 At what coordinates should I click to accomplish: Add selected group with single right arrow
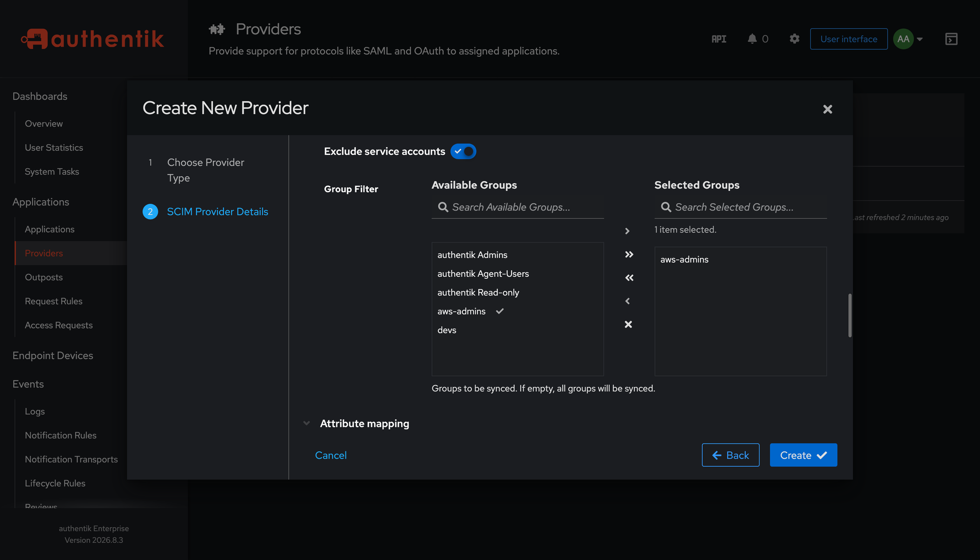pyautogui.click(x=628, y=231)
